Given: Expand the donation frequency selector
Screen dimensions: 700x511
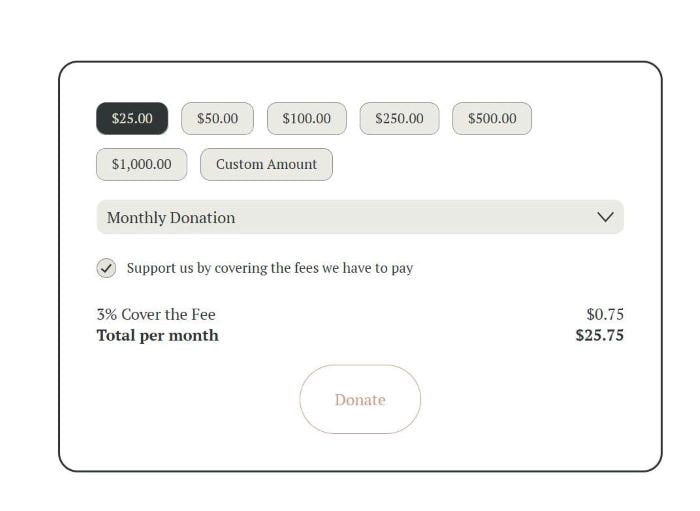Looking at the screenshot, I should [x=360, y=217].
